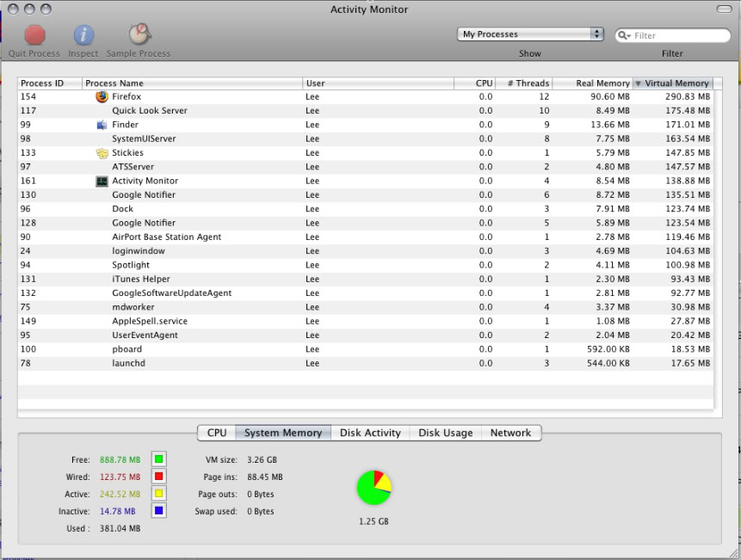Sort by # Threads column header
Viewport: 741px width, 560px height.
pos(523,83)
